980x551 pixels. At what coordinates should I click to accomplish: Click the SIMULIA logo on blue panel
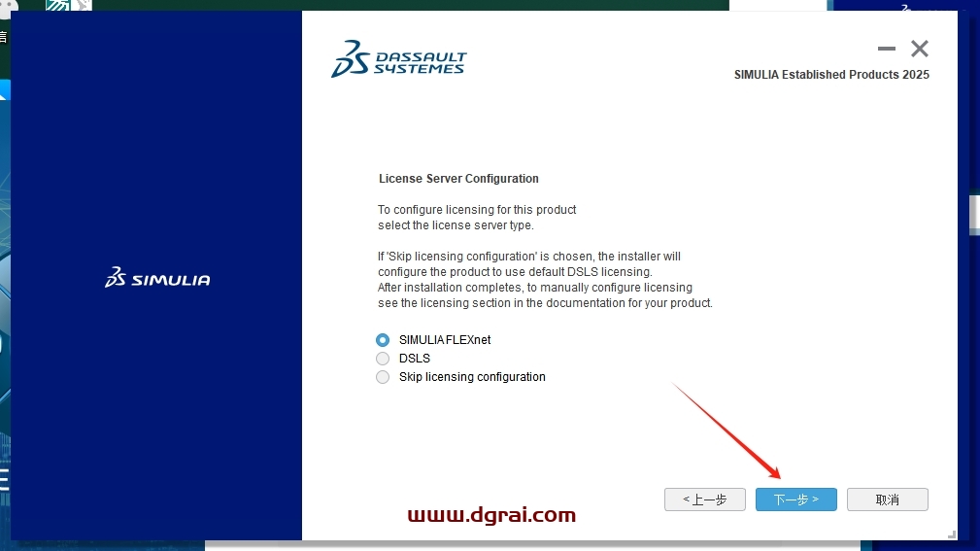coord(157,277)
